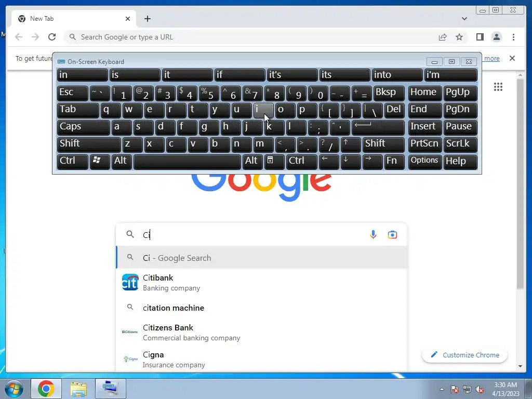
Task: Click the Windows logo key on the keyboard
Action: pos(100,162)
